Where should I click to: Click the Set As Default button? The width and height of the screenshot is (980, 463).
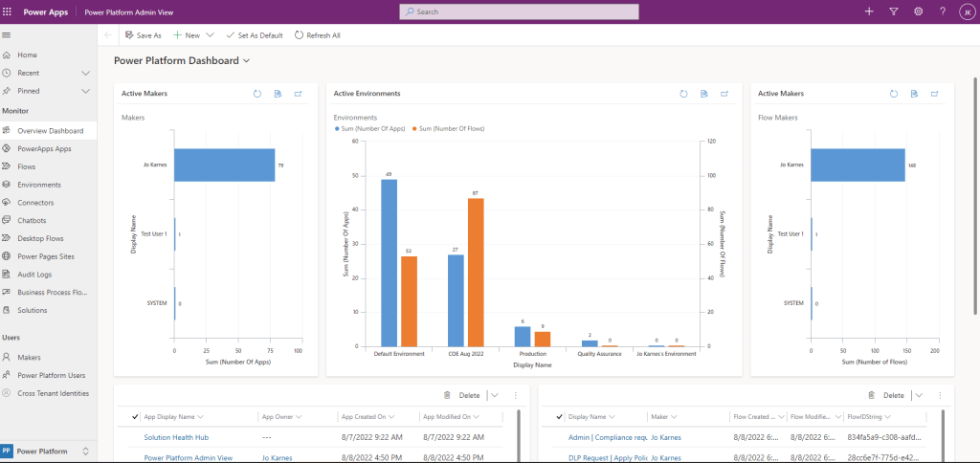coord(255,35)
